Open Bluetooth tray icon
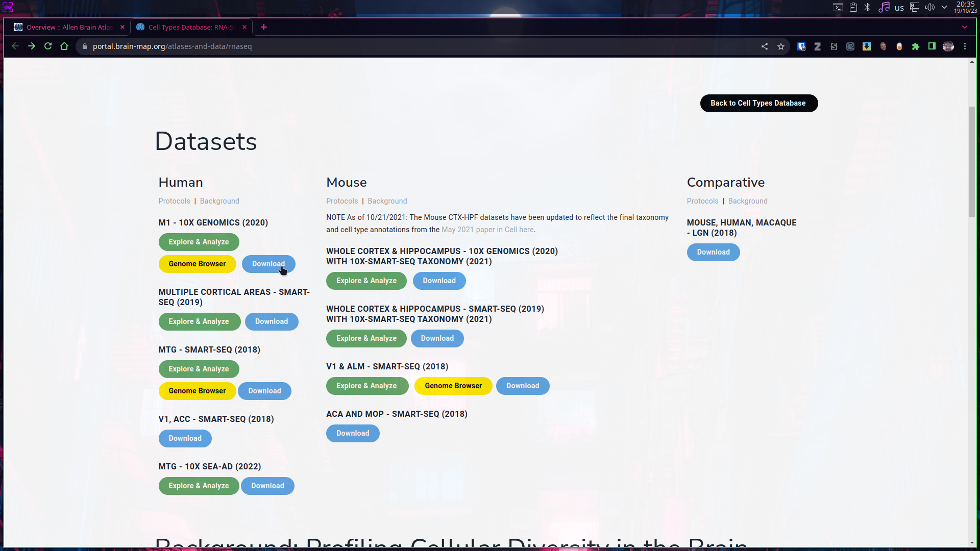 pos(867,7)
